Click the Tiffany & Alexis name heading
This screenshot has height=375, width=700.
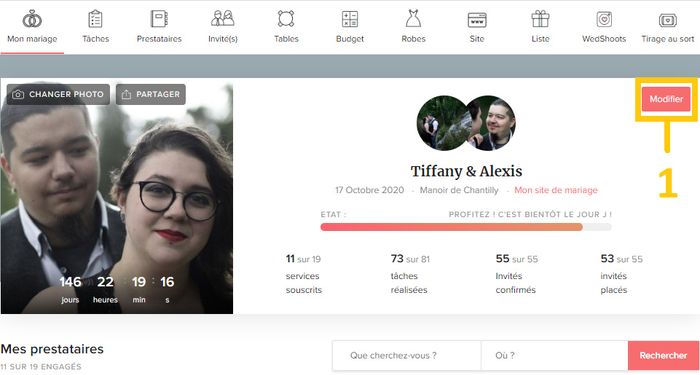tap(466, 171)
